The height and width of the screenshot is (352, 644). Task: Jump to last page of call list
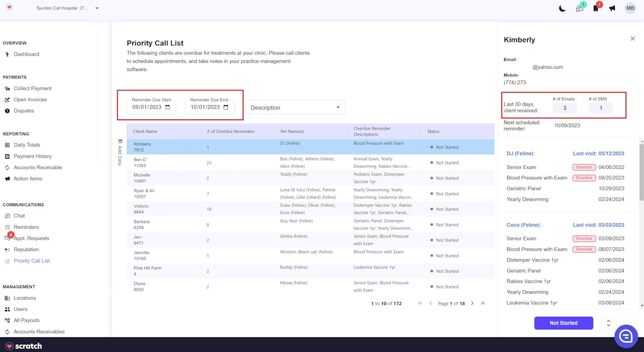click(x=482, y=303)
